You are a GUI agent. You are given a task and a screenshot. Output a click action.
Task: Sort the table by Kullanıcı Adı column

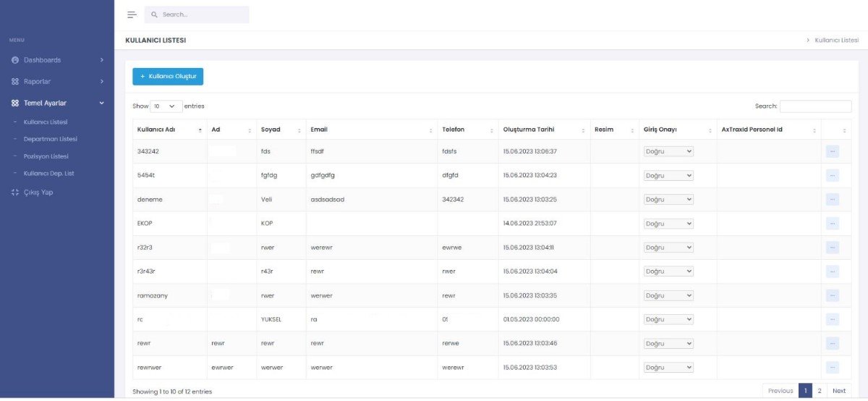tap(169, 130)
